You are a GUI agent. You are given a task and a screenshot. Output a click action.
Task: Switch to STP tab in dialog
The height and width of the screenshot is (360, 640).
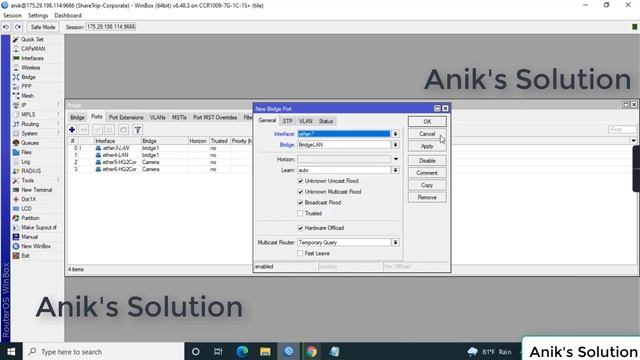point(288,121)
